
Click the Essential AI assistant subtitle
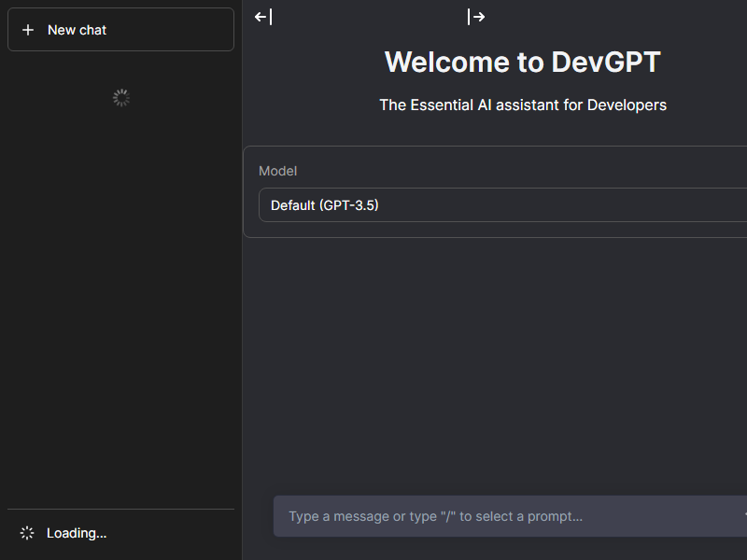[522, 105]
